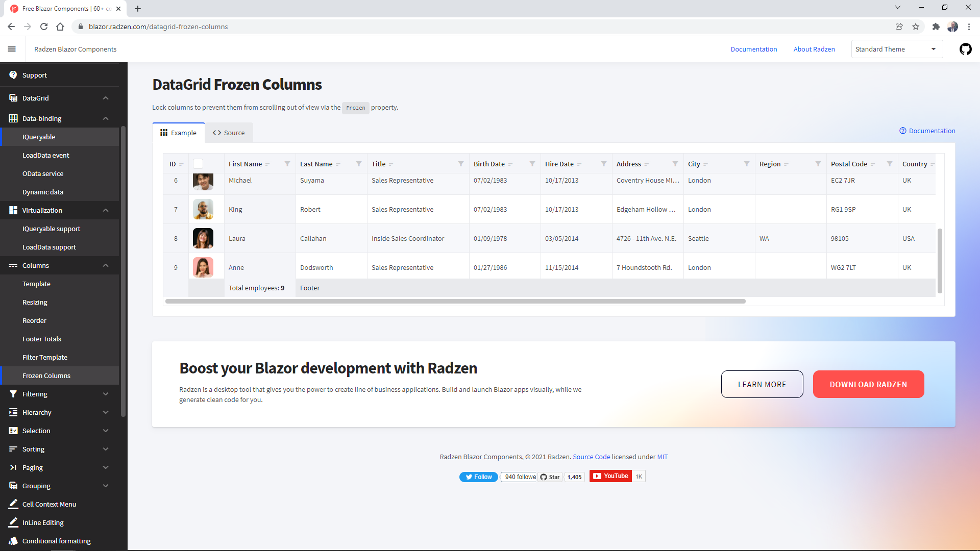Expand the Filtering section in sidebar
The width and height of the screenshot is (980, 551).
[106, 394]
